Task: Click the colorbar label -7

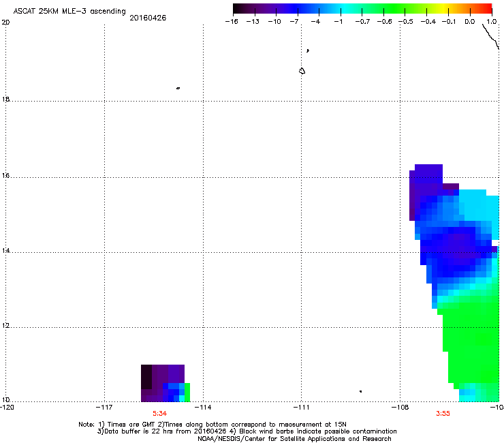Action: click(x=294, y=22)
